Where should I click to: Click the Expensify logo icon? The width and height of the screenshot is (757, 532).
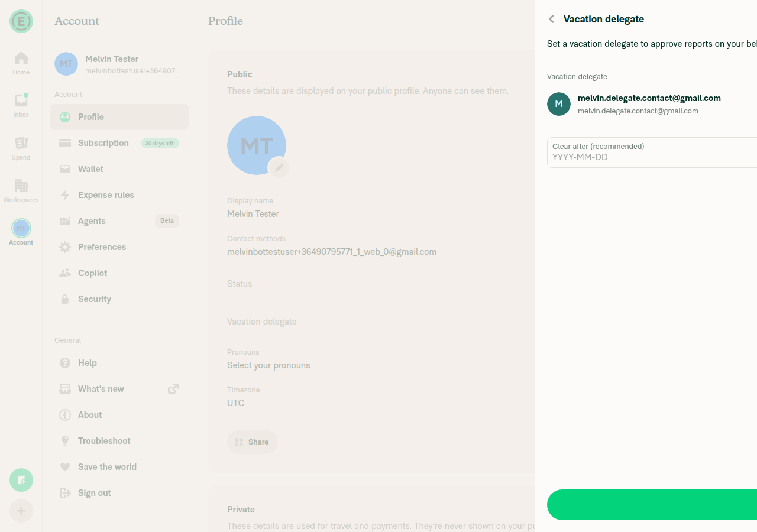[x=21, y=21]
